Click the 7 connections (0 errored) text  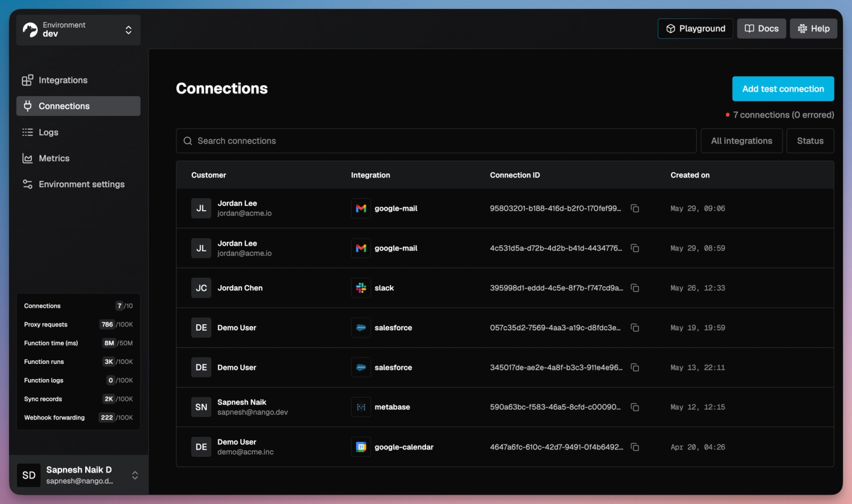point(783,115)
